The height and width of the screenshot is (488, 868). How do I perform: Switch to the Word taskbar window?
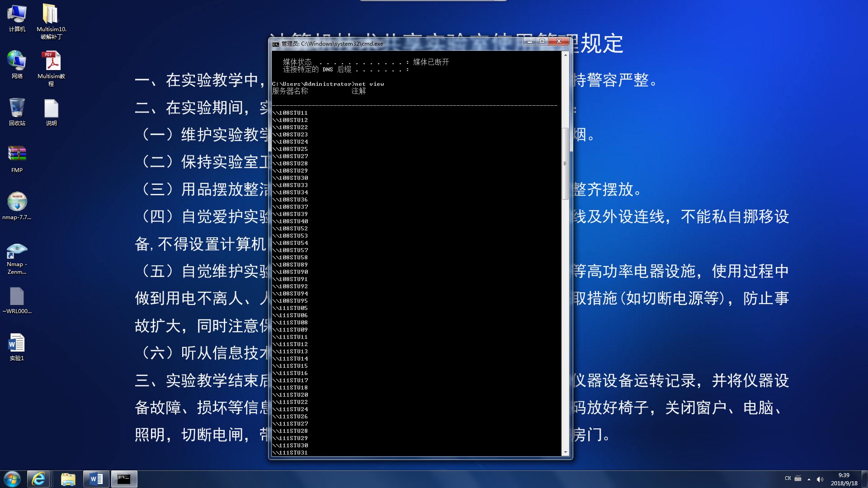[x=96, y=479]
